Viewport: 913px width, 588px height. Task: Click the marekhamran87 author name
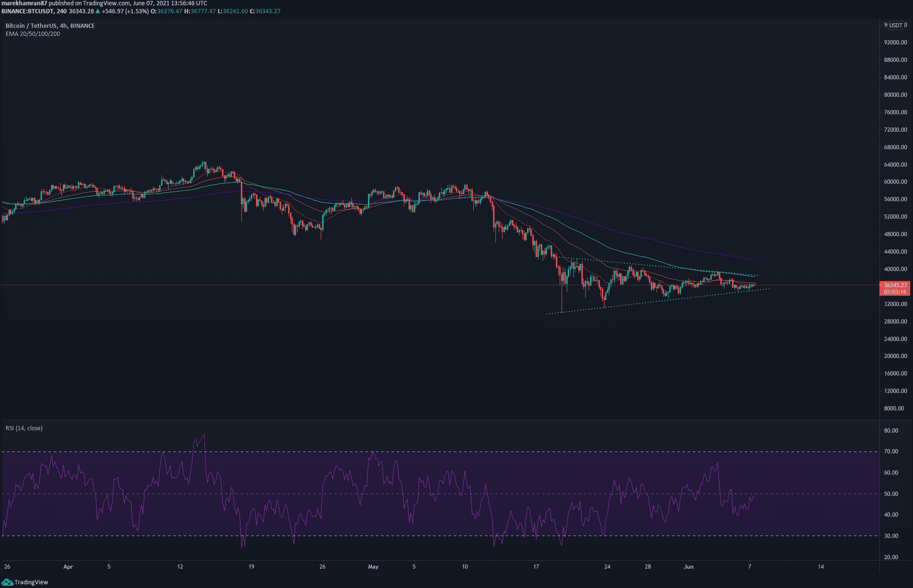24,3
